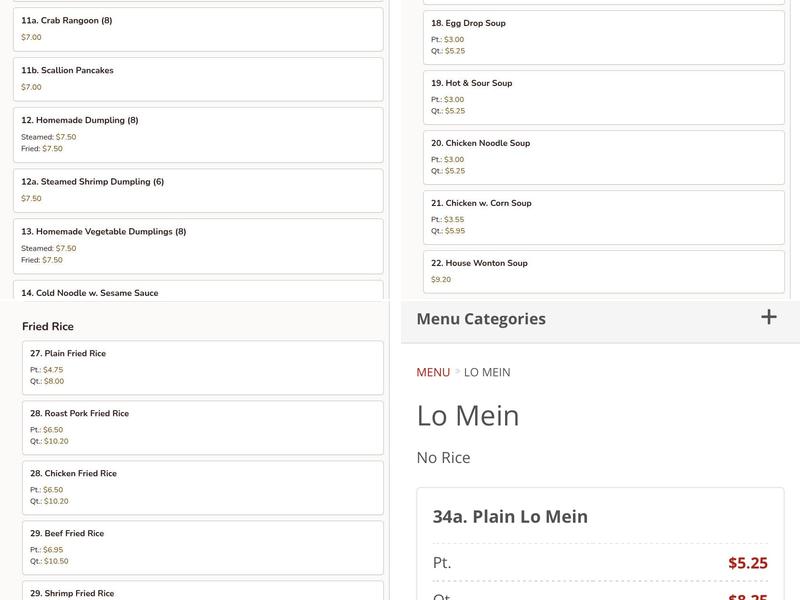Select Beef Fried Rice item
The image size is (800, 600).
[202, 546]
